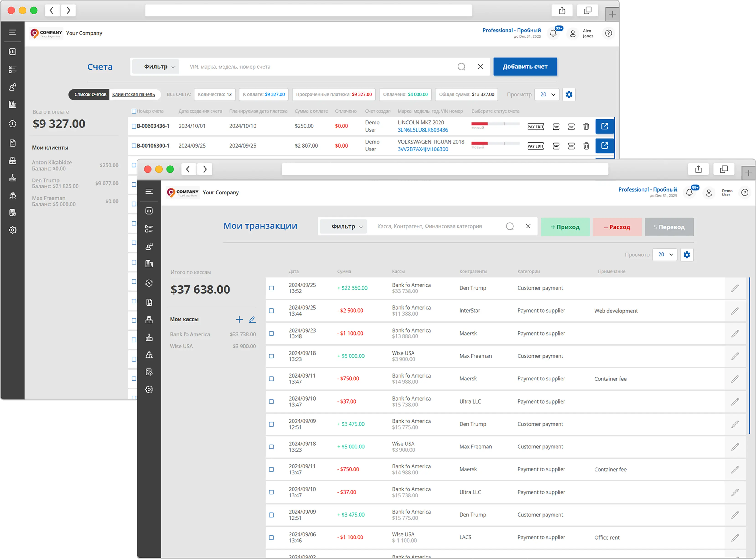The image size is (756, 559).
Task: Open settings gear in transactions sidebar
Action: [149, 389]
